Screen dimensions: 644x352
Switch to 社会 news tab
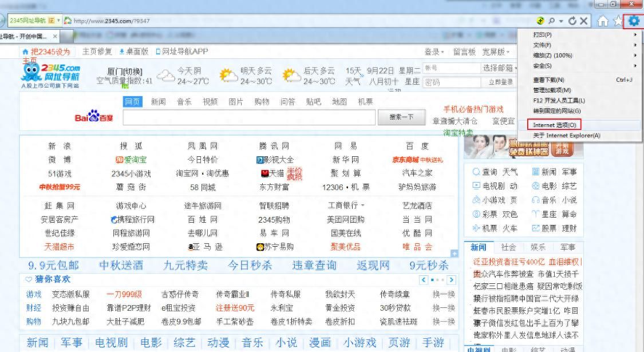click(x=508, y=247)
